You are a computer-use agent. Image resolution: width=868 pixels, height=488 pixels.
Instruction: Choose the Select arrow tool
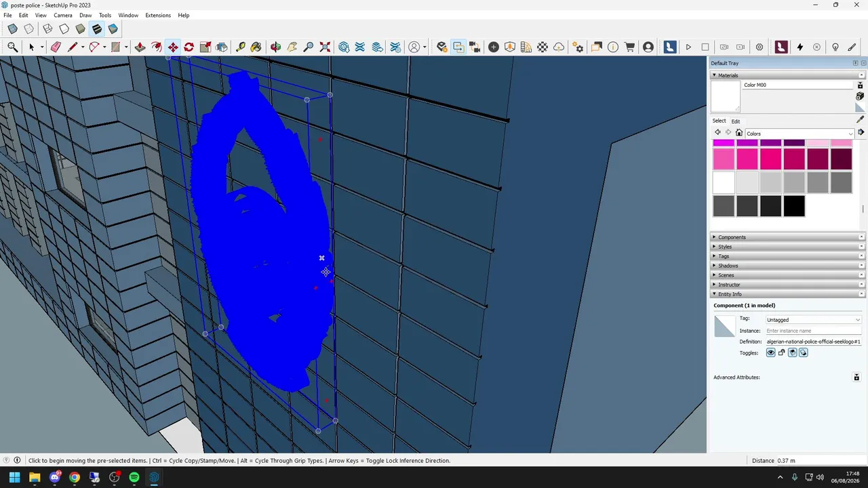(31, 47)
